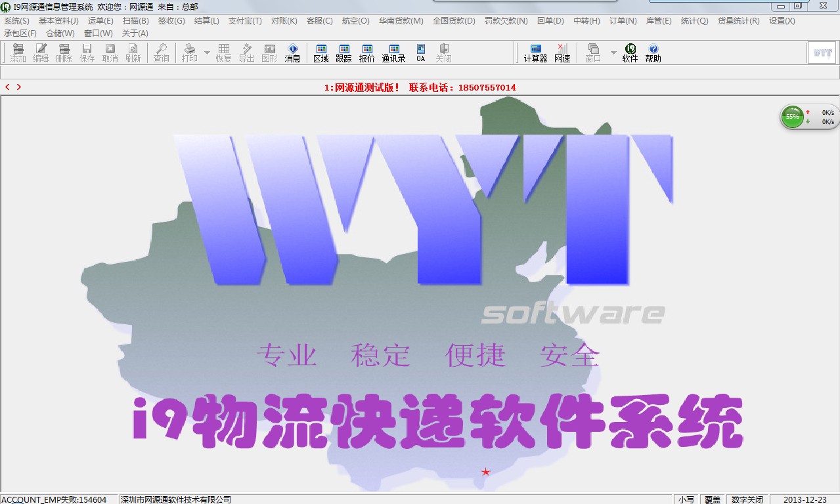Click the 刷新 (Refresh) toolbar icon
Image resolution: width=840 pixels, height=504 pixels.
tap(133, 53)
